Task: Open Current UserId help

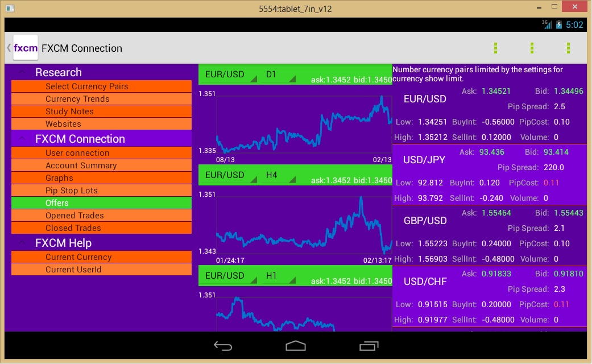Action: [102, 270]
